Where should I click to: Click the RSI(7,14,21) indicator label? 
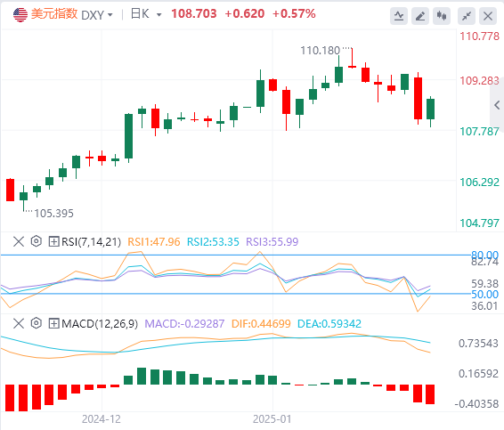point(92,241)
